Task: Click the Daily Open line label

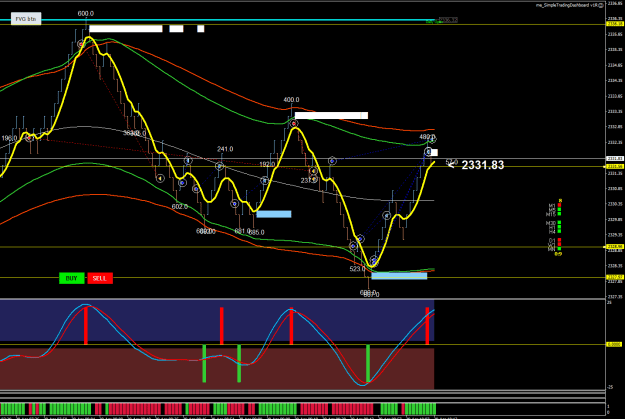Action: pyautogui.click(x=432, y=22)
